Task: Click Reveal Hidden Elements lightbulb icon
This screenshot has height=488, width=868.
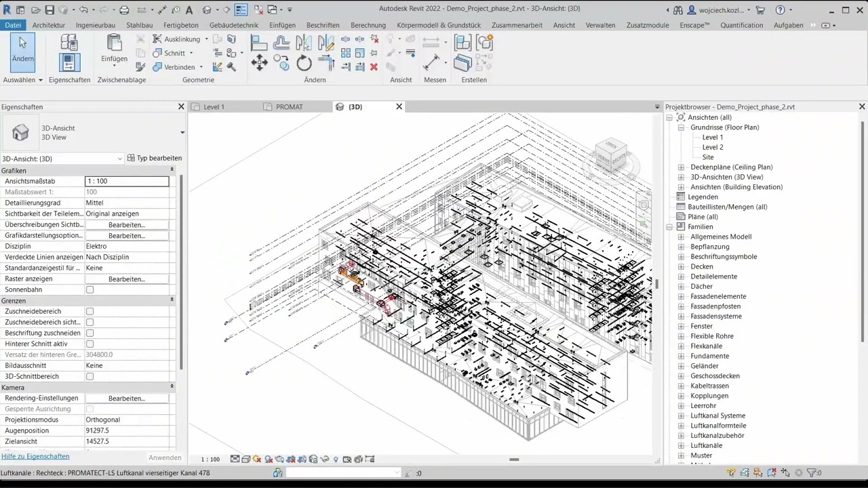Action: point(336,459)
